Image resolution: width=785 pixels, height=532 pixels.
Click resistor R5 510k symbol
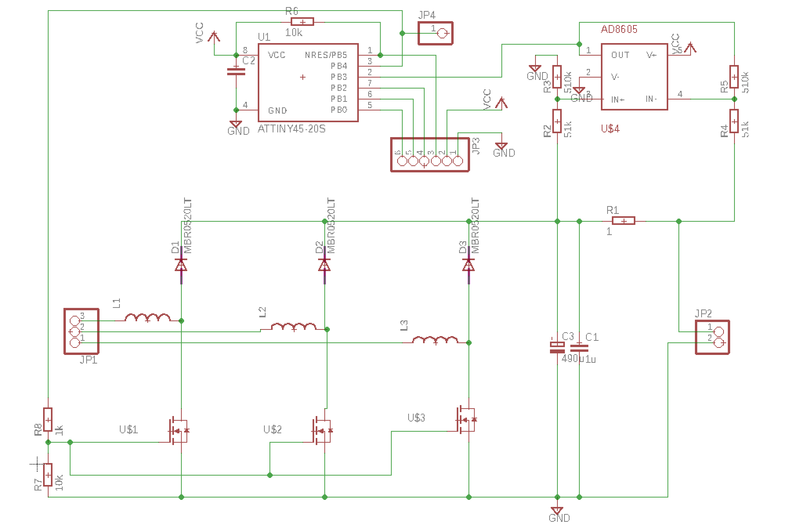(x=734, y=77)
